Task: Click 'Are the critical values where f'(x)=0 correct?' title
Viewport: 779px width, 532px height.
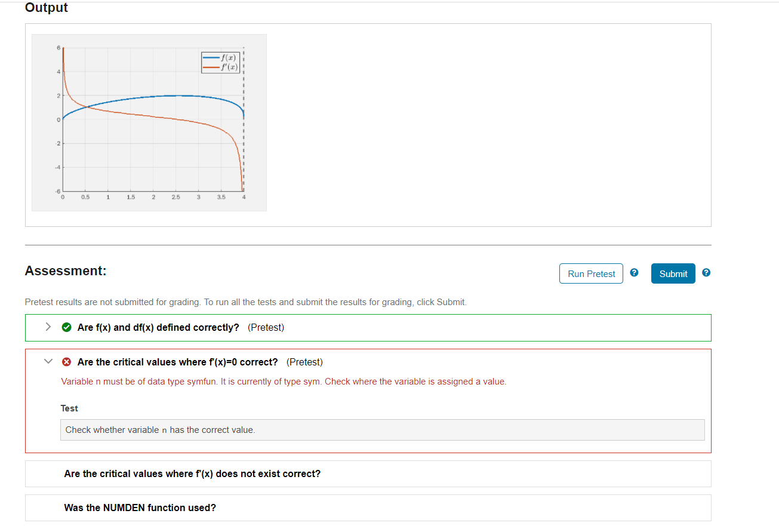Action: (x=178, y=362)
